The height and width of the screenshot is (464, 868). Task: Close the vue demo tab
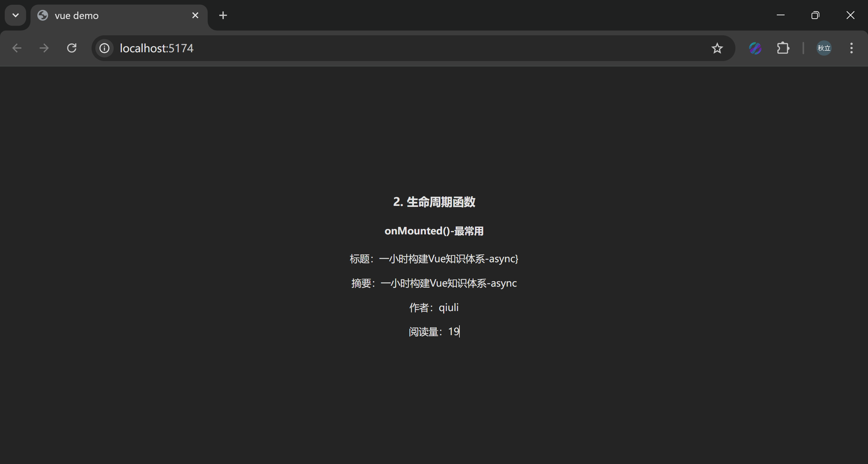[x=195, y=15]
